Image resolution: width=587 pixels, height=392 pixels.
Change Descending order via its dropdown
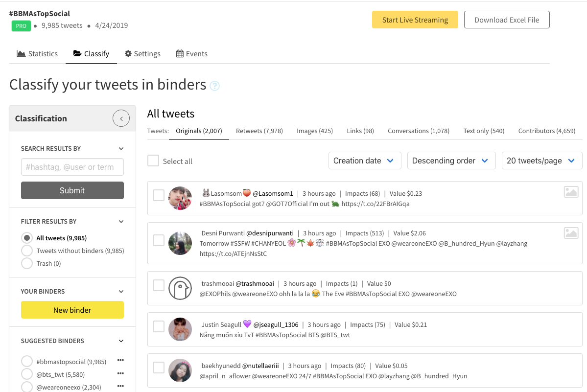(451, 160)
